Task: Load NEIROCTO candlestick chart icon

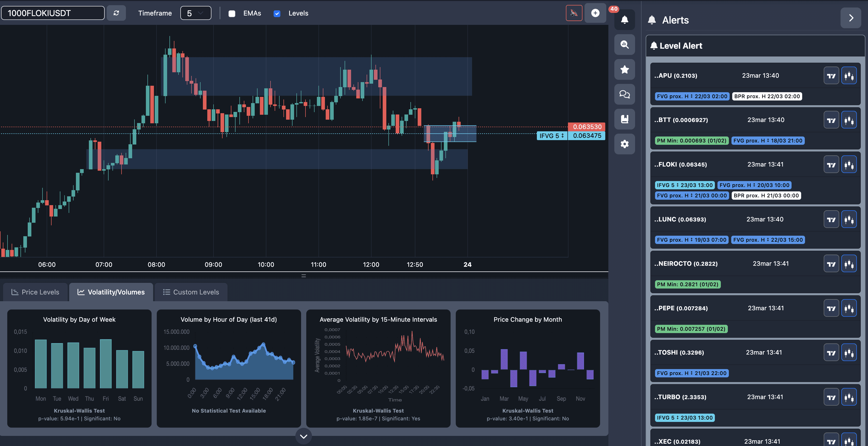Action: 849,264
